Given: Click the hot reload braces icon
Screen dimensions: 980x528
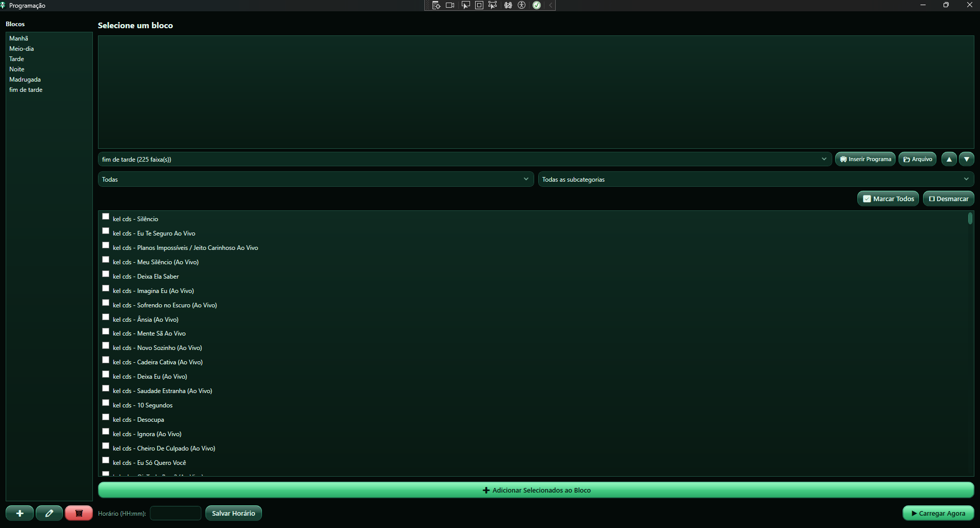Looking at the screenshot, I should coord(508,5).
